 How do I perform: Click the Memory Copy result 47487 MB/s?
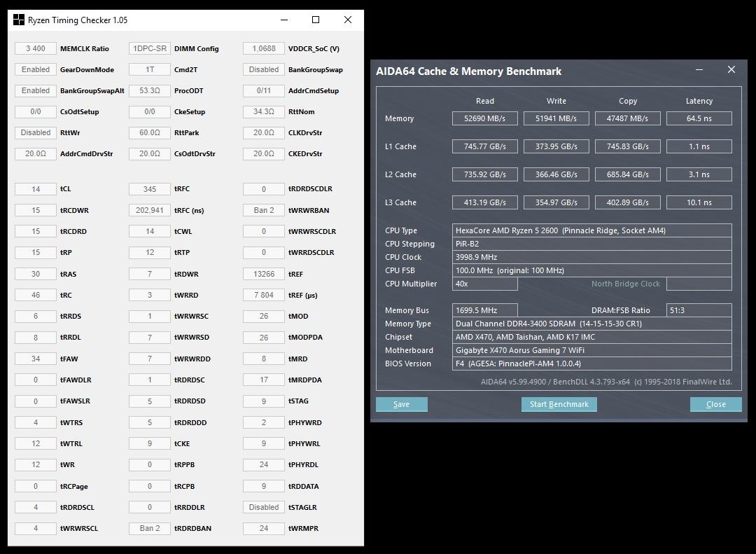tap(627, 118)
